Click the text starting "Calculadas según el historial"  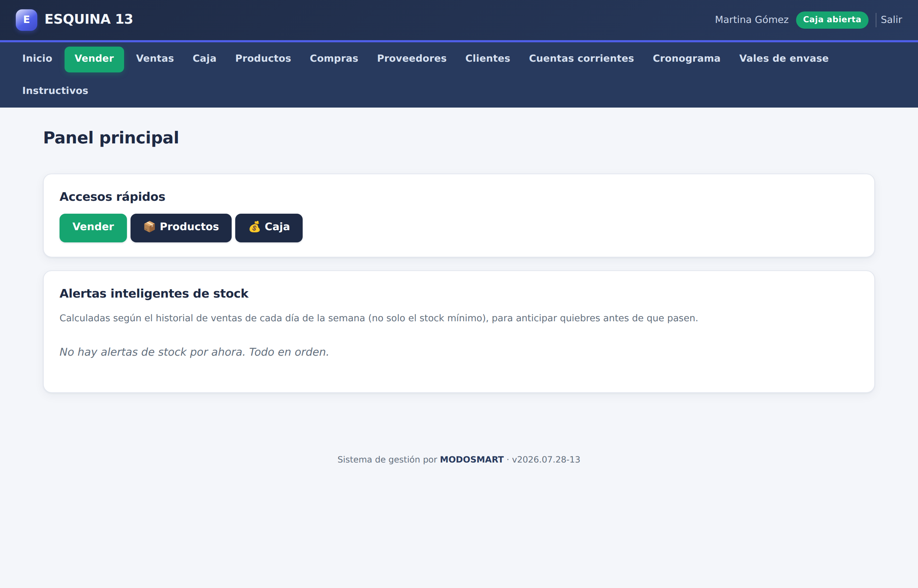pos(378,318)
